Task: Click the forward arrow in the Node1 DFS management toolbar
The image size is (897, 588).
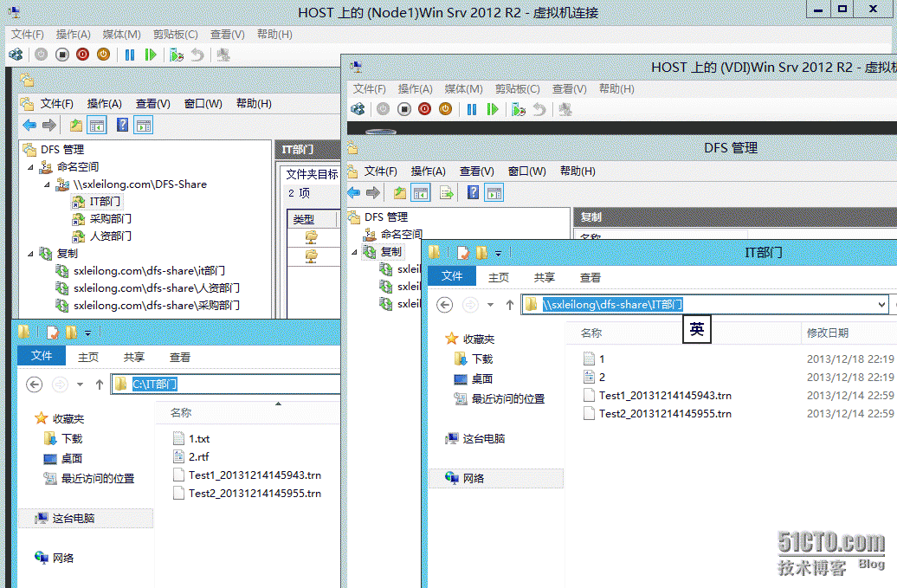Action: [49, 126]
